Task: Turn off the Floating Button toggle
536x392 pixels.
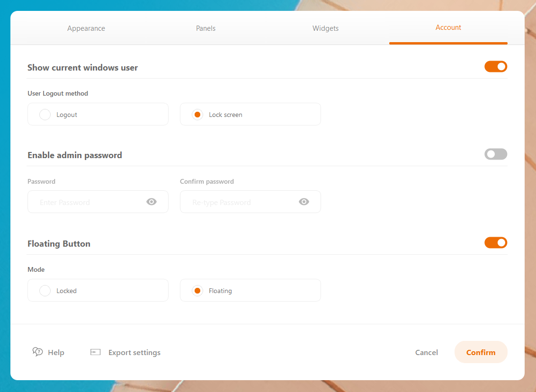Action: pyautogui.click(x=495, y=243)
